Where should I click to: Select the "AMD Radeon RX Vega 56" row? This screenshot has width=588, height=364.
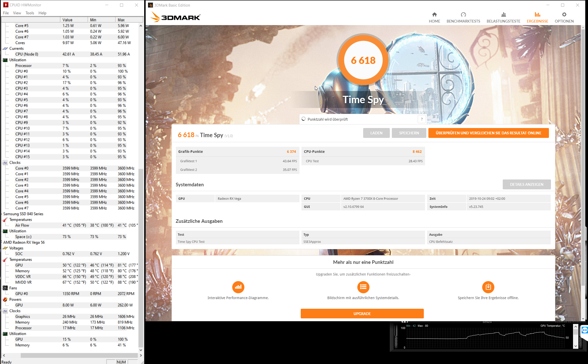(24, 242)
